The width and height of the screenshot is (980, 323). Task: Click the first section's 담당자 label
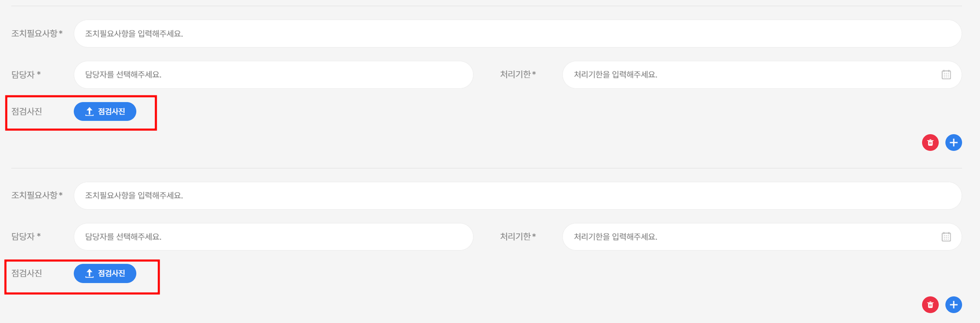click(x=26, y=75)
